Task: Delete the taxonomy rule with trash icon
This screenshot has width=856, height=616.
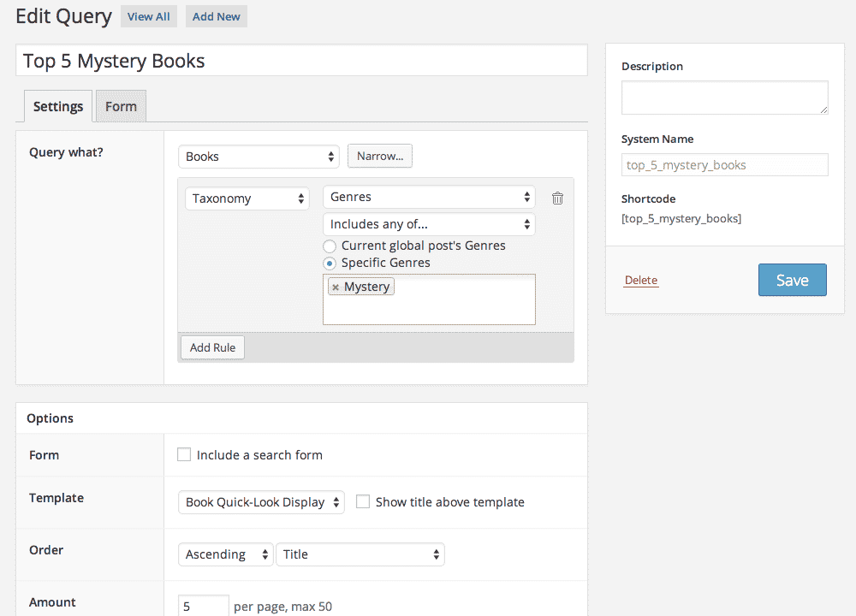Action: click(x=557, y=198)
